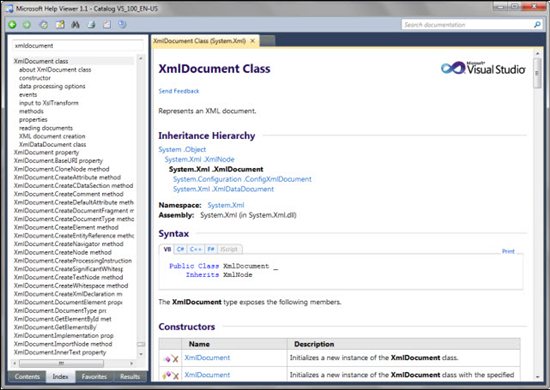Screen dimensions: 550x390
Task: Select the XmlDocument.CreateComment method entry
Action: pyautogui.click(x=68, y=194)
